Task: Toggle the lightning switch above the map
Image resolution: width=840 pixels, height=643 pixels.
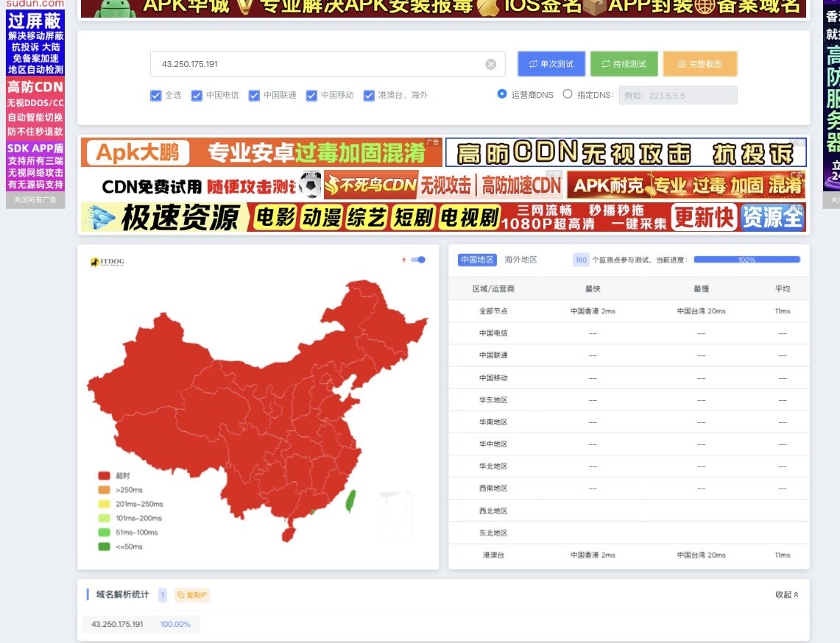Action: 417,260
